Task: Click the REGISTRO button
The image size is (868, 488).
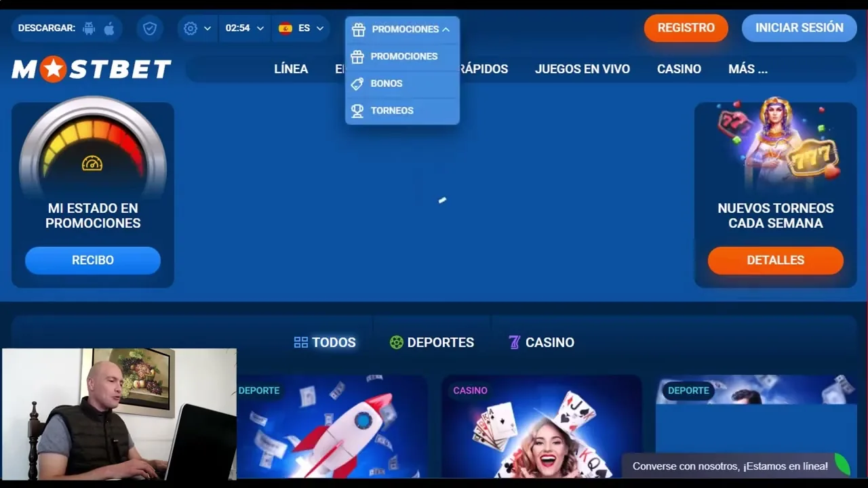Action: 686,28
